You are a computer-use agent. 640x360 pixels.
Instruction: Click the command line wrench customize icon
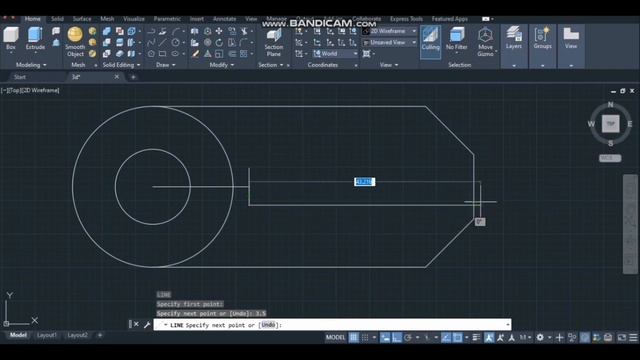click(147, 324)
